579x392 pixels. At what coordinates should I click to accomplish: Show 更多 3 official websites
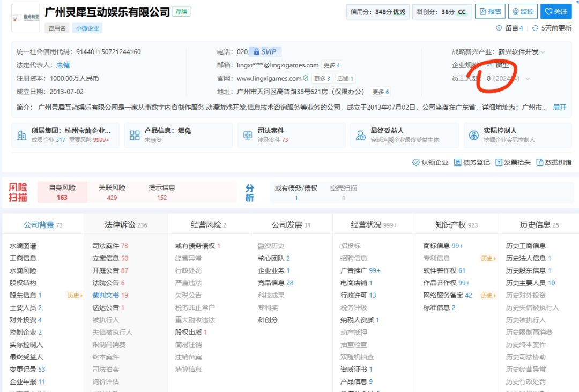click(x=322, y=79)
